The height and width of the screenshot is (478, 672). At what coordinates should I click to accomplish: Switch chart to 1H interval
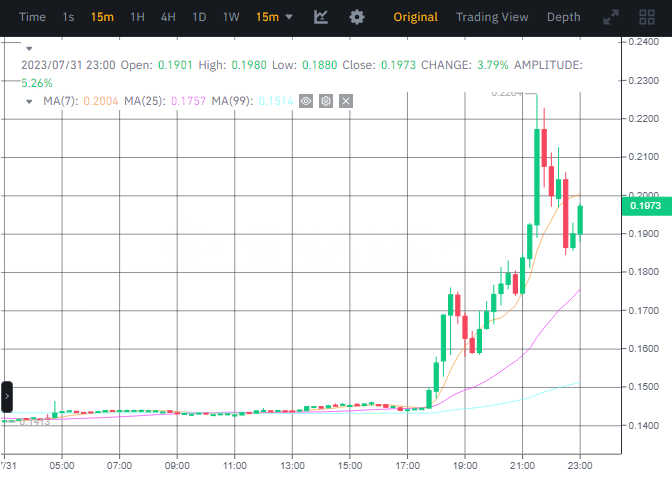(x=137, y=17)
